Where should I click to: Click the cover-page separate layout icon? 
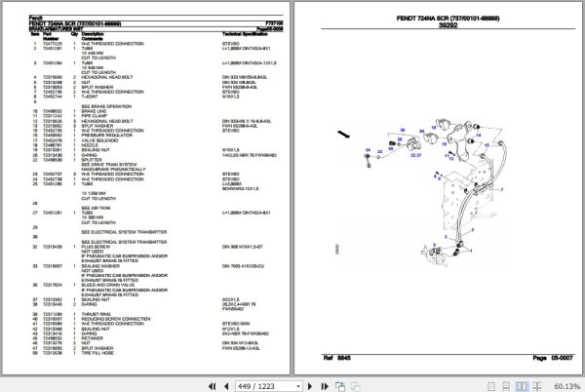coord(537,386)
